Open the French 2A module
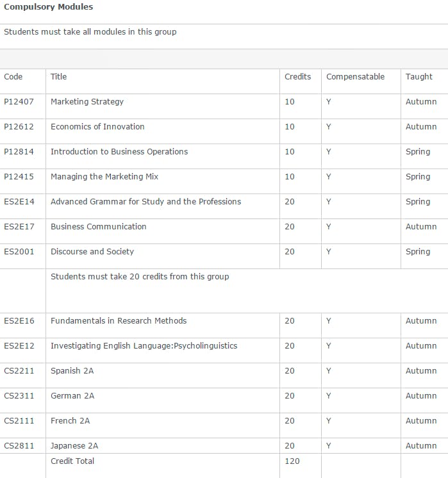This screenshot has height=478, width=448. tap(71, 420)
